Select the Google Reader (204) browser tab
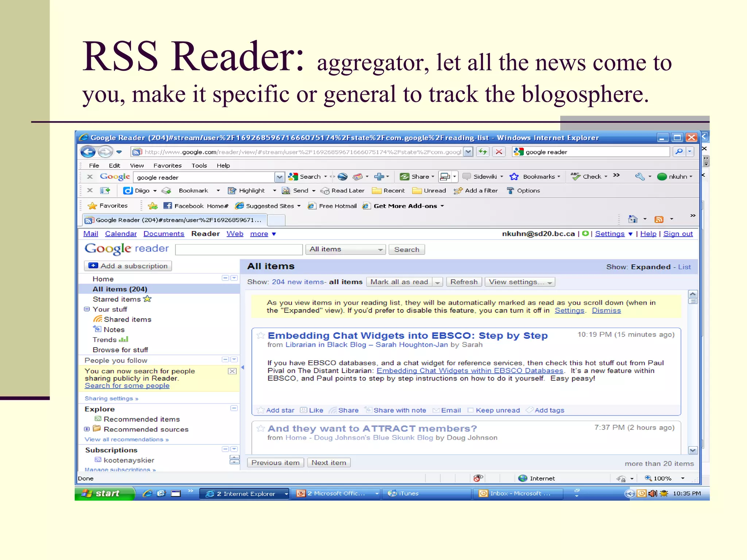This screenshot has height=560, width=747. tap(174, 220)
